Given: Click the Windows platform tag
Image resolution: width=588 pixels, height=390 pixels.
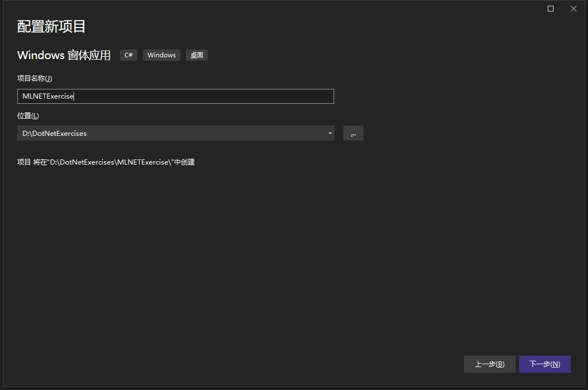Looking at the screenshot, I should pyautogui.click(x=161, y=55).
